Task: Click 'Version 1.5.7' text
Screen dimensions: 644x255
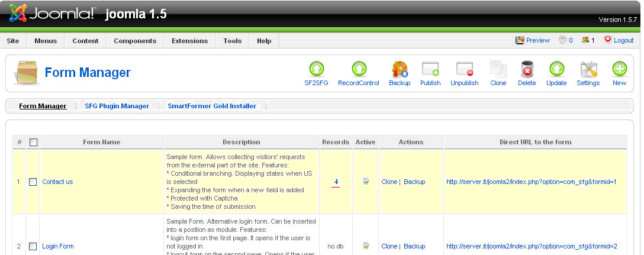Action: [618, 20]
